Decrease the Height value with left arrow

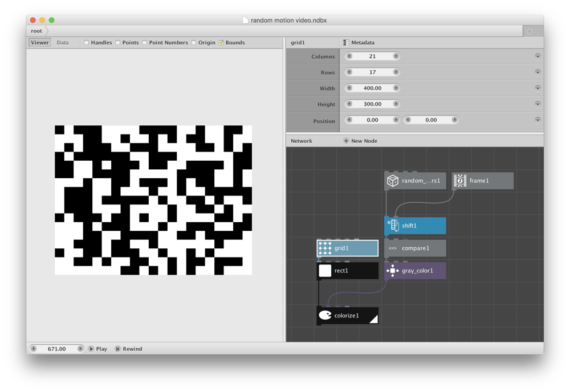pos(349,104)
